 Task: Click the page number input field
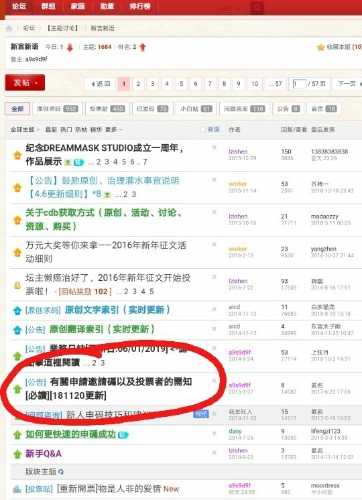click(x=299, y=84)
